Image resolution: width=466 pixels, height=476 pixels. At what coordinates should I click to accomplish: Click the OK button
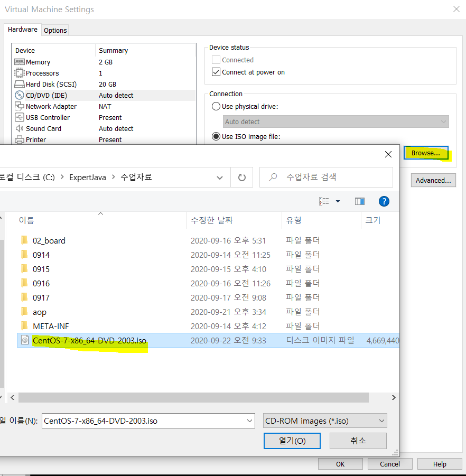click(x=340, y=464)
